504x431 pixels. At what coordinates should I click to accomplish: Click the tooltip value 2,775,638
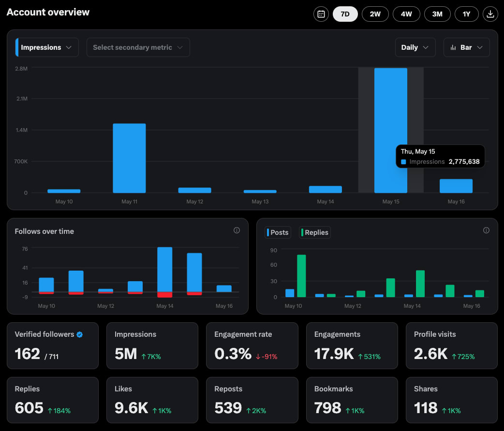coord(464,161)
